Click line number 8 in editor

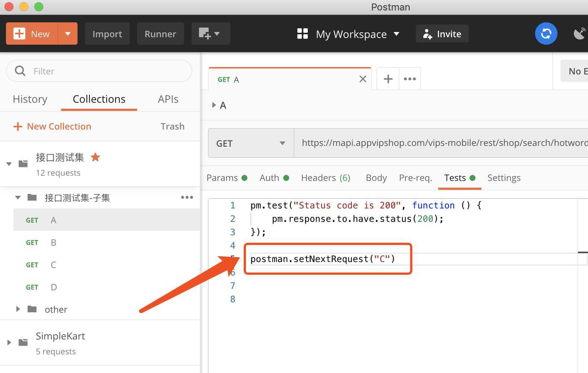tap(233, 299)
